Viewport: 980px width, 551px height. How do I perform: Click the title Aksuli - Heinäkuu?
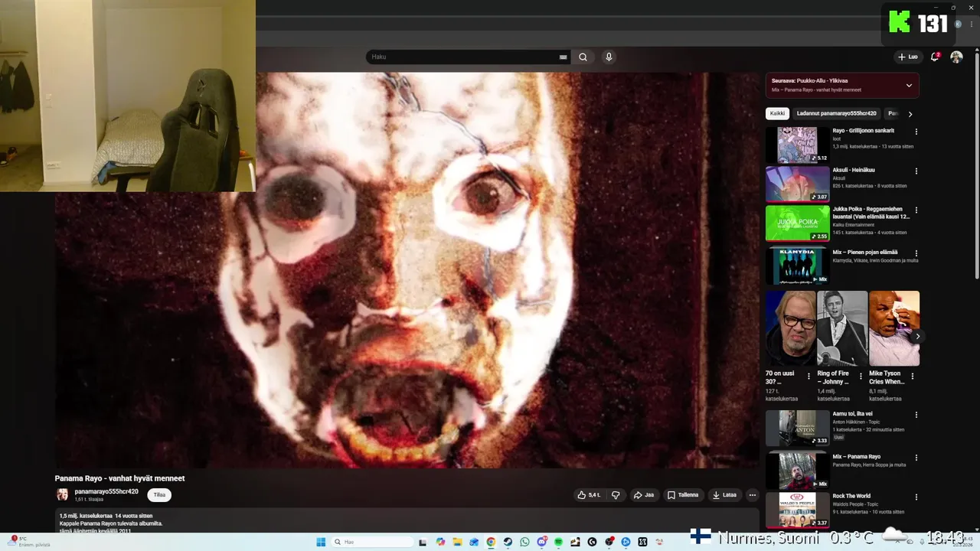(x=854, y=170)
